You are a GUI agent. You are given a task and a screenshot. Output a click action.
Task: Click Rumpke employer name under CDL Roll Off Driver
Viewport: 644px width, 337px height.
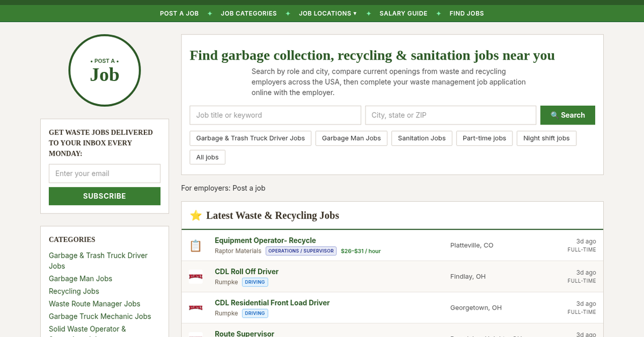(226, 282)
